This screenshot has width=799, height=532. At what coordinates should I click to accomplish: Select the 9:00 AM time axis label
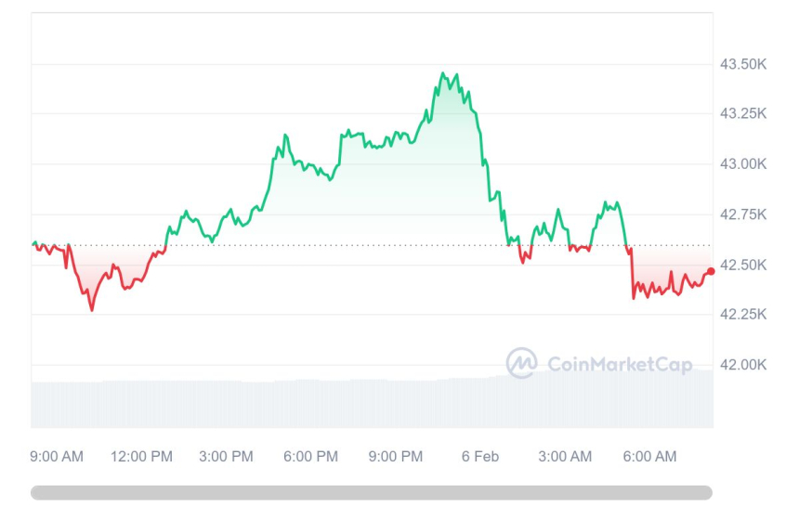57,457
